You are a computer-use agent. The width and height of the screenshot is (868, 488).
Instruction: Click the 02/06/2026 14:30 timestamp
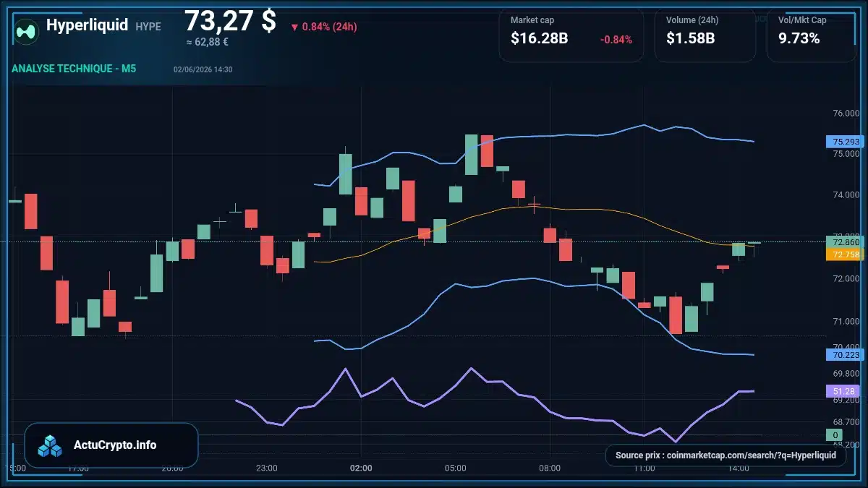coord(203,70)
